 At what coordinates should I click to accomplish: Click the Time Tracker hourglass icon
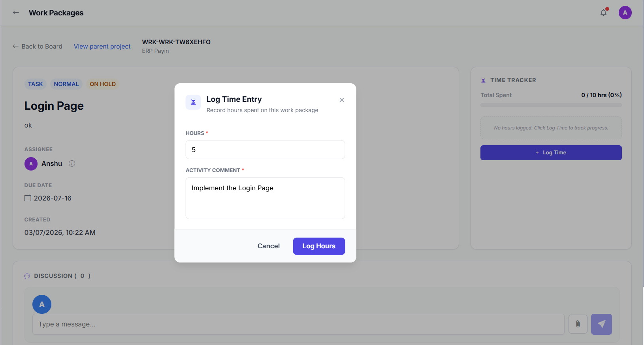click(483, 80)
